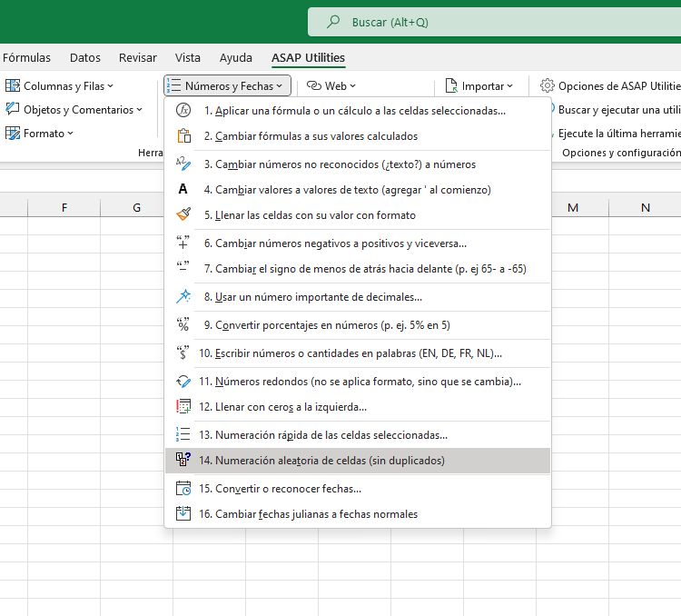Click the Opciones y configuración group label

click(621, 153)
